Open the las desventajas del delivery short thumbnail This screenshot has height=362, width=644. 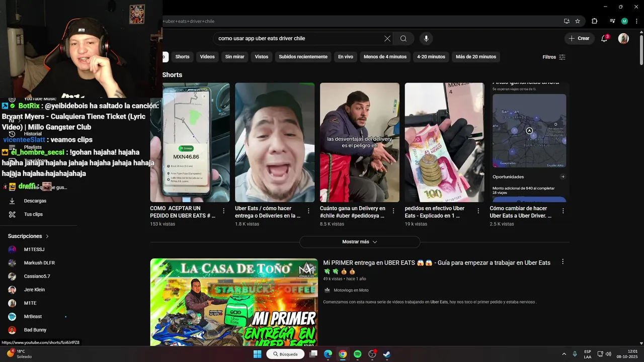pyautogui.click(x=360, y=142)
